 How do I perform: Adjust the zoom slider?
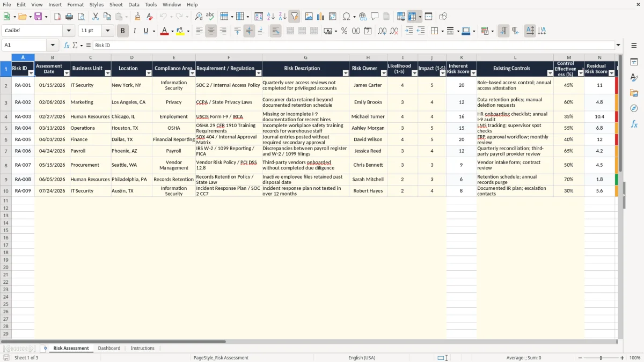pyautogui.click(x=601, y=358)
